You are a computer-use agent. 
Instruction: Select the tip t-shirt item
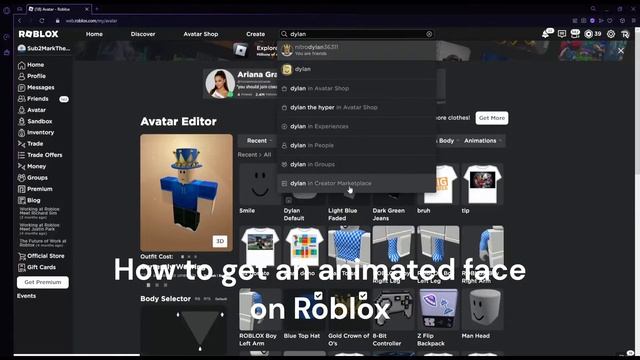(482, 184)
